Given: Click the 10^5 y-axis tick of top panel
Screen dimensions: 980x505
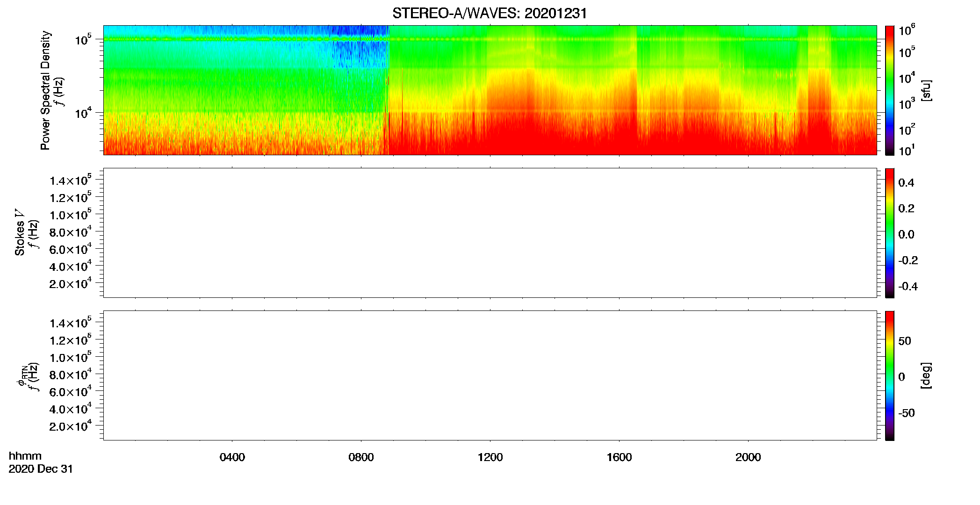Looking at the screenshot, I should coord(83,40).
